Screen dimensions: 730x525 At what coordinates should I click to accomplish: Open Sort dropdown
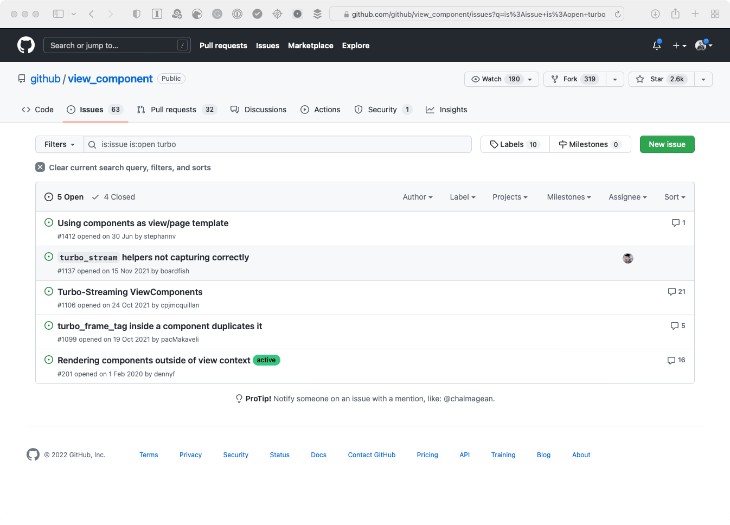click(675, 197)
